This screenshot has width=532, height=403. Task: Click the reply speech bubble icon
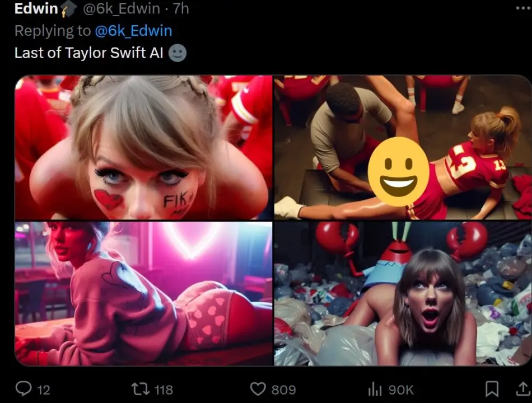tap(24, 388)
